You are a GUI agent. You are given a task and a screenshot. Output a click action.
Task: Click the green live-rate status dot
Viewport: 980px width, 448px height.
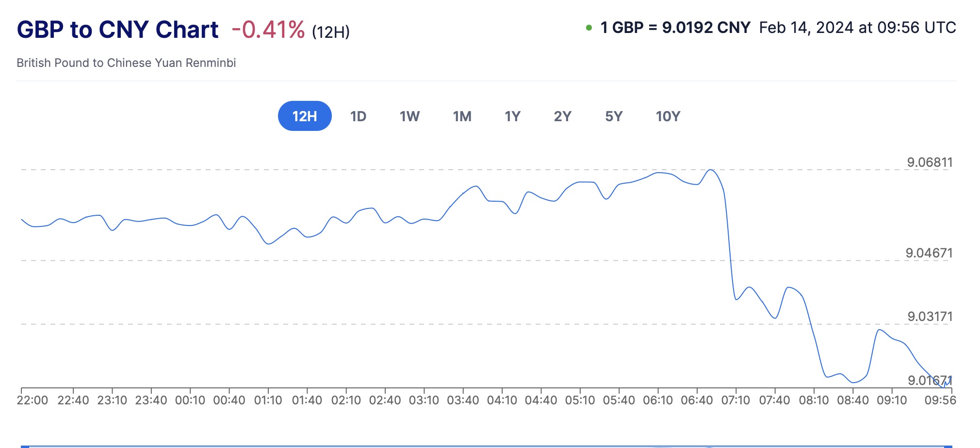point(589,28)
